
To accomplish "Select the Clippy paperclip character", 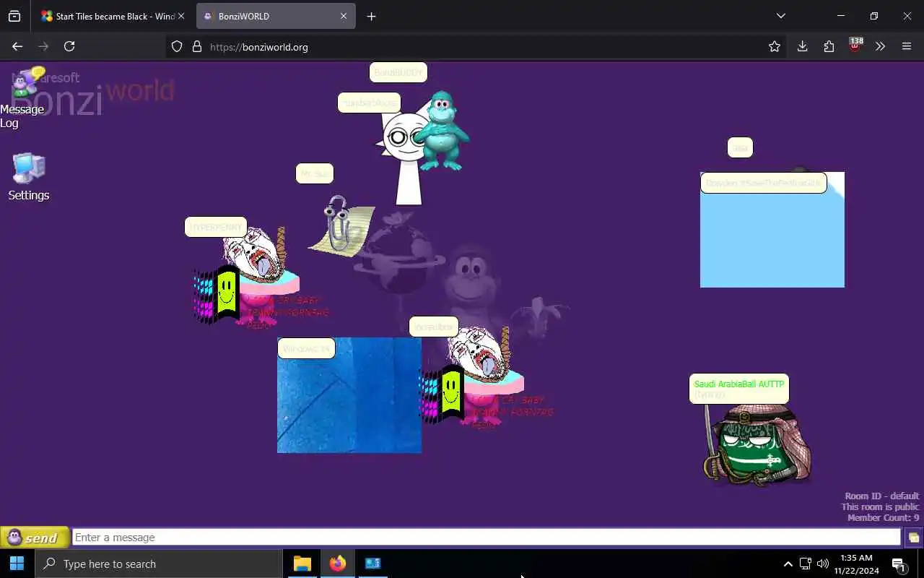I will pos(343,225).
